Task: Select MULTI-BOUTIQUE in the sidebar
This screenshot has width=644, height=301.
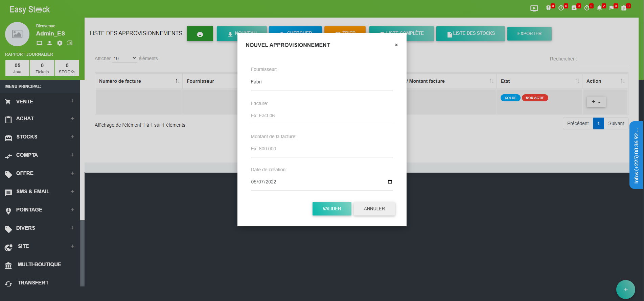Action: point(39,265)
